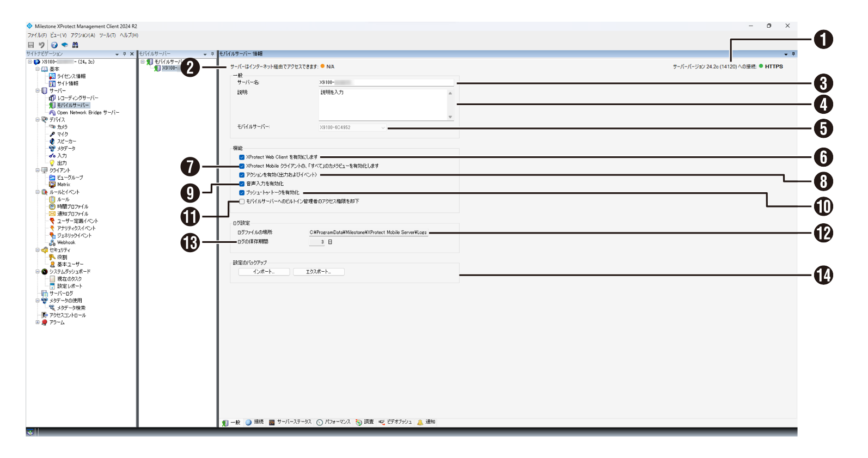Expand the アラーム tree node
The image size is (868, 458).
(x=38, y=322)
